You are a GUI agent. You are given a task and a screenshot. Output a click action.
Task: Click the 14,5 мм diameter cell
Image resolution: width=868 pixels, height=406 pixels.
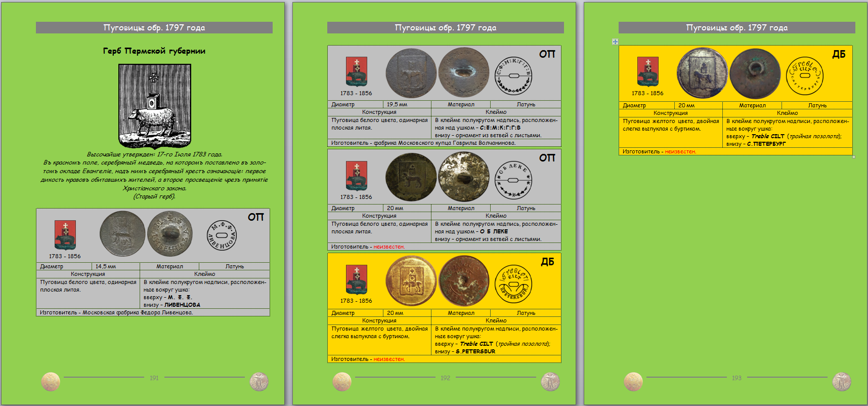click(106, 266)
